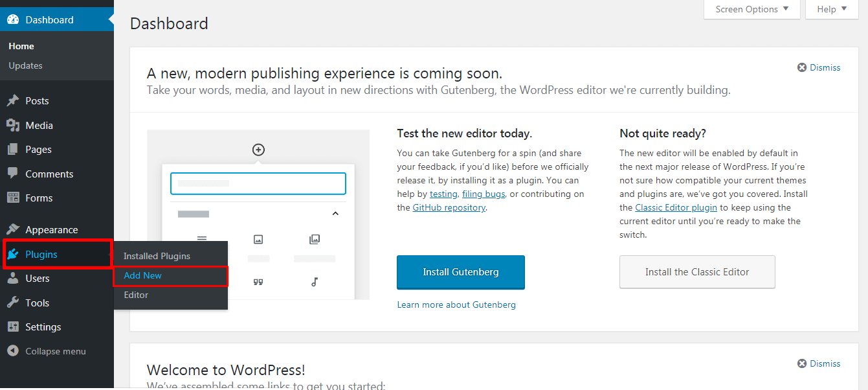This screenshot has height=390, width=868.
Task: Click the Tools wrench icon
Action: click(13, 303)
